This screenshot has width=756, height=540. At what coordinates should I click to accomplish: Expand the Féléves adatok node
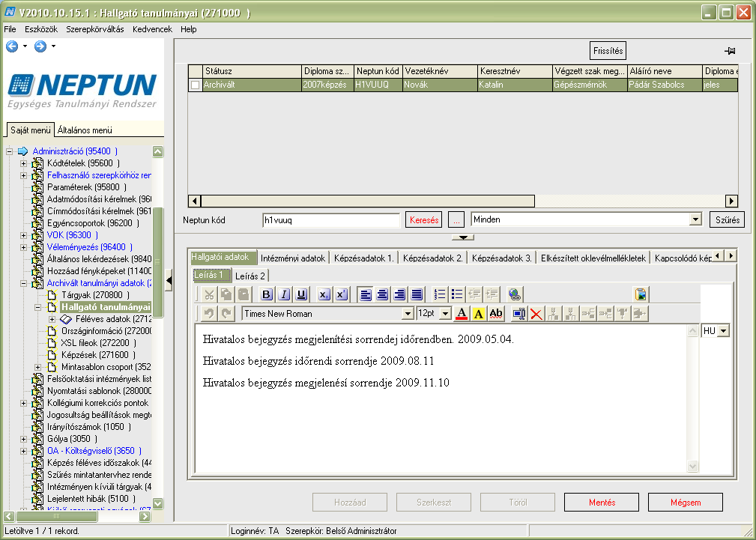(x=52, y=319)
